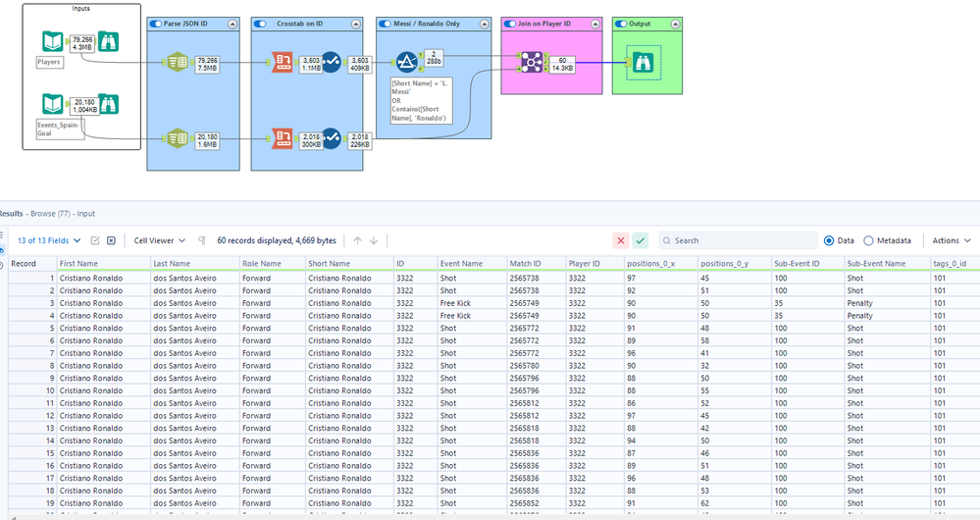This screenshot has width=980, height=520.
Task: Select the Data radio button
Action: (x=829, y=240)
